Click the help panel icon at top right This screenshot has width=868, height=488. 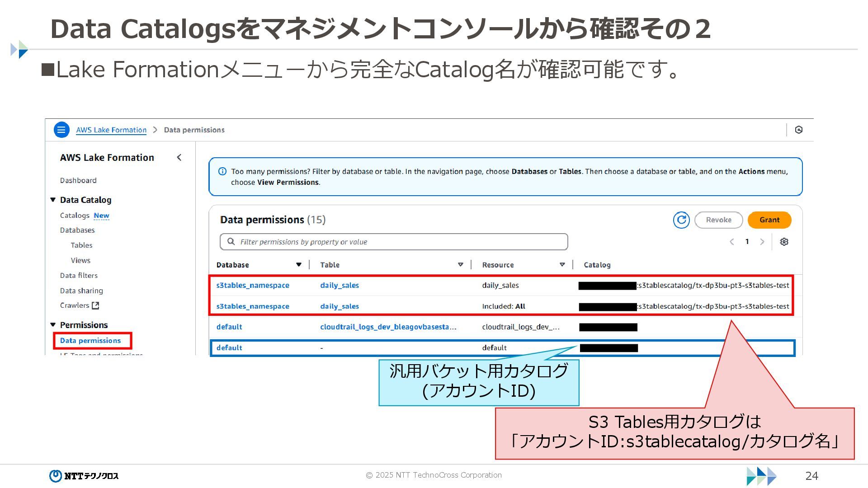(x=799, y=130)
